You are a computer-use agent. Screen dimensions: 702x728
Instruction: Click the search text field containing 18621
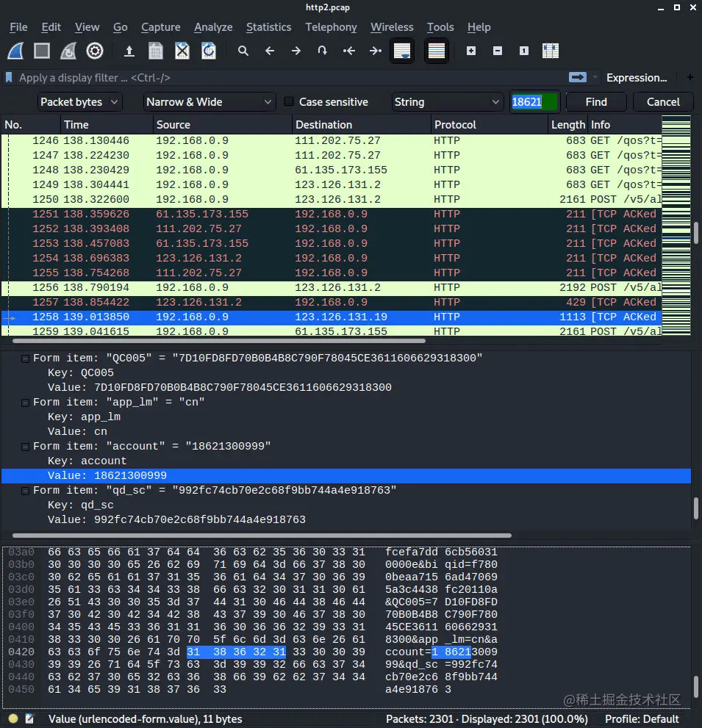tap(534, 101)
